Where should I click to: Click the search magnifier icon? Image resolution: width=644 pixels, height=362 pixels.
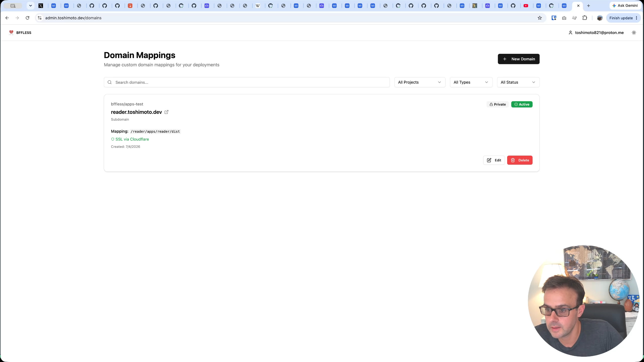click(110, 82)
